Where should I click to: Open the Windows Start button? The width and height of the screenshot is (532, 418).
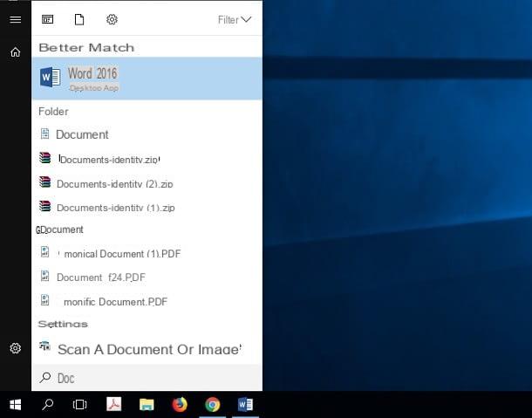(16, 404)
